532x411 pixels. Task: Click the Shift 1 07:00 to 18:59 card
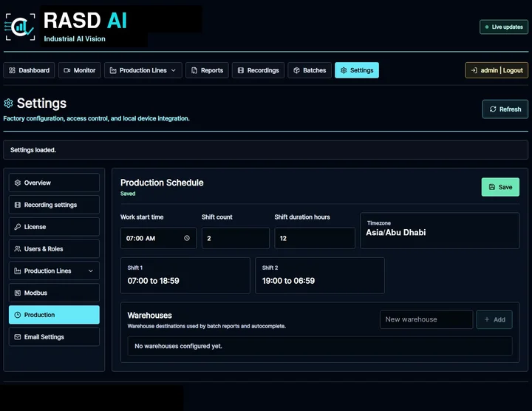click(185, 275)
